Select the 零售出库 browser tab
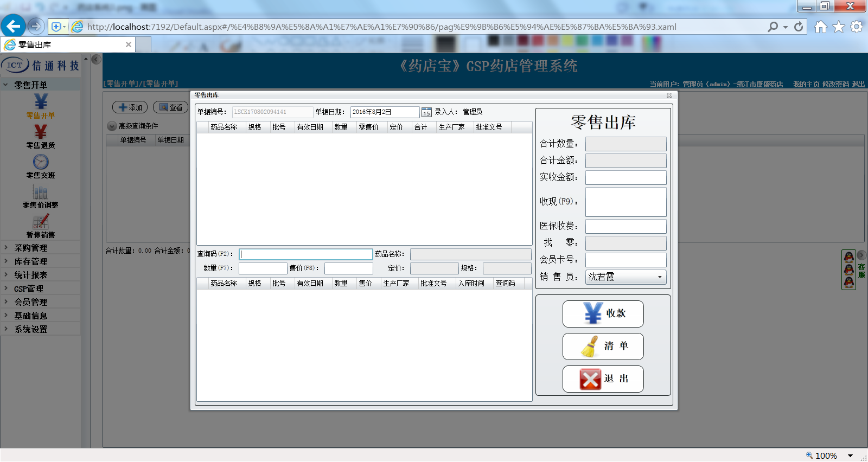 pos(65,44)
